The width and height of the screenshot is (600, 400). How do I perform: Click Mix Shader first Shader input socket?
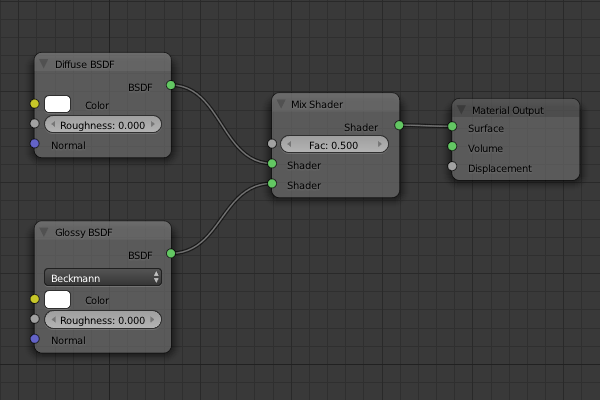[x=272, y=163]
